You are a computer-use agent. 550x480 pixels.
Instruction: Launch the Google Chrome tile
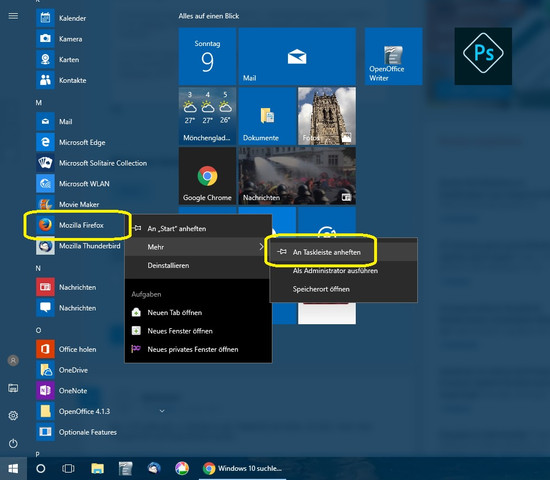pos(207,176)
